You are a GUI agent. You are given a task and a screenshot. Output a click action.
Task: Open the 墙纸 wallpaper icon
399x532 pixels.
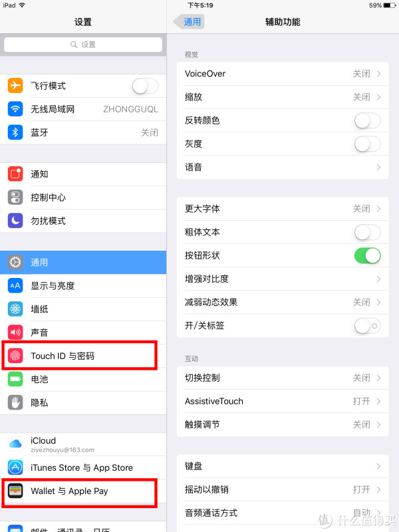pyautogui.click(x=15, y=309)
